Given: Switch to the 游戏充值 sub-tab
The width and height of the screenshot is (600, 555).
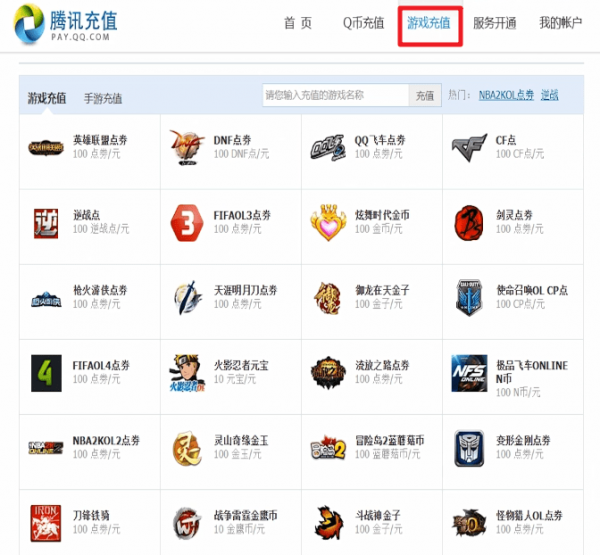Looking at the screenshot, I should pyautogui.click(x=47, y=98).
